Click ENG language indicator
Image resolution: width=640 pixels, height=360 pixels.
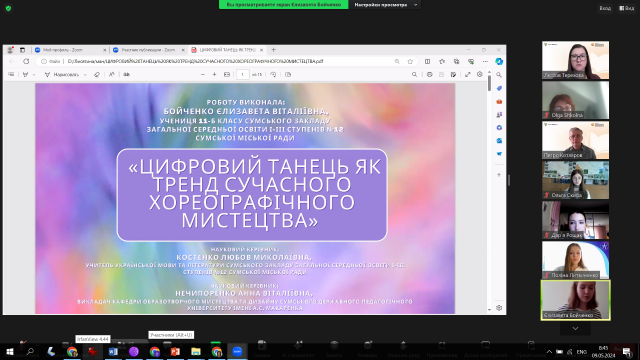click(582, 351)
